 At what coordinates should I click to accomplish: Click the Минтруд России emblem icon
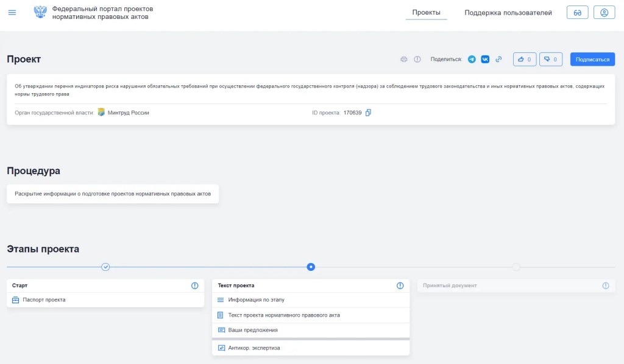(x=101, y=113)
